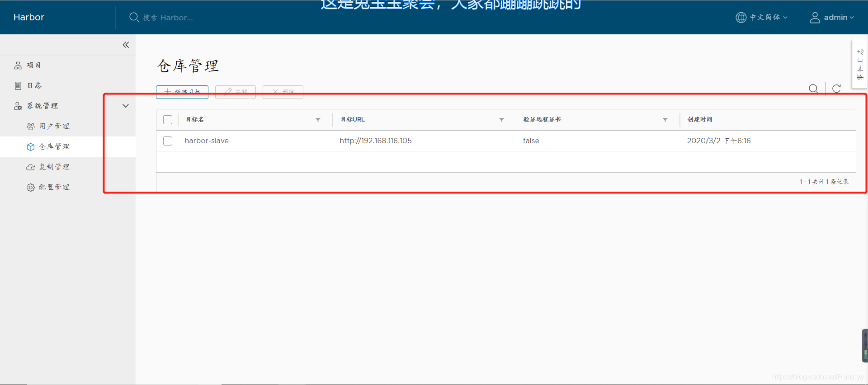
Task: Check the harbor-slave row checkbox
Action: [168, 141]
